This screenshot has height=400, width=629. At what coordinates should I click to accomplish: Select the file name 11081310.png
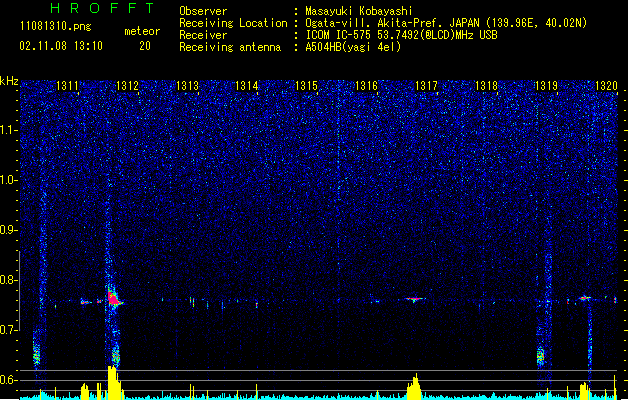tap(56, 27)
